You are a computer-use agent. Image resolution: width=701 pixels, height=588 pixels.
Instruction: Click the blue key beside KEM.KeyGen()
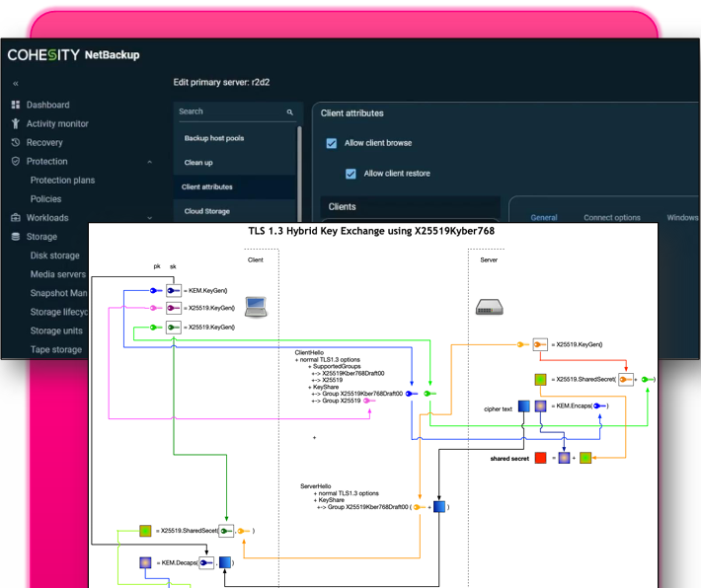pos(156,290)
